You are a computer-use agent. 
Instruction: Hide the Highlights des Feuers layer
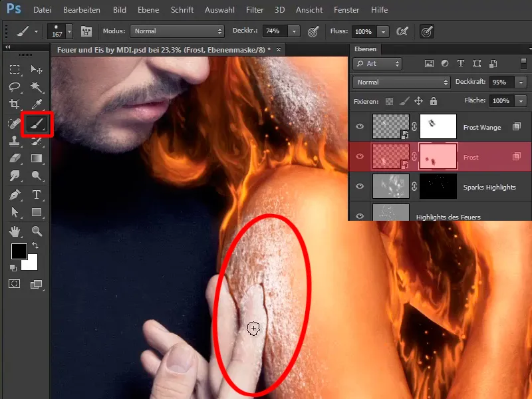pyautogui.click(x=360, y=215)
